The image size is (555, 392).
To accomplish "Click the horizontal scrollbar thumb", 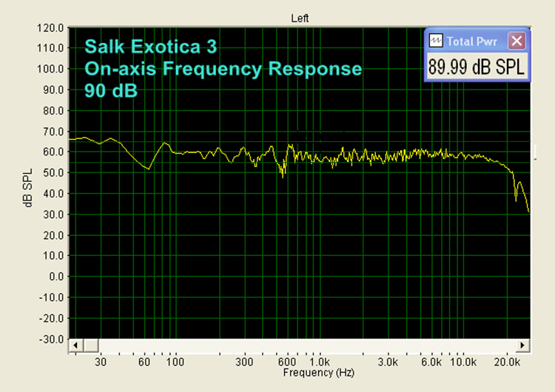I will click(91, 345).
